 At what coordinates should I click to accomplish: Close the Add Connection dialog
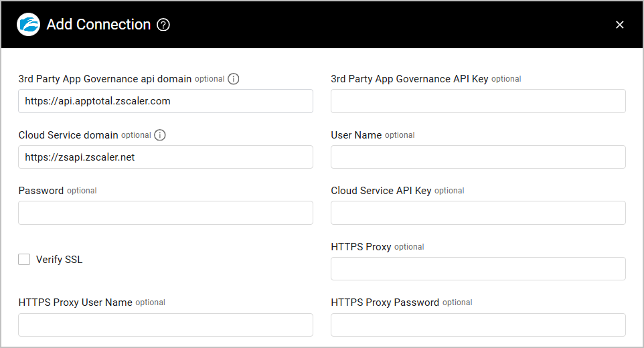(x=620, y=25)
